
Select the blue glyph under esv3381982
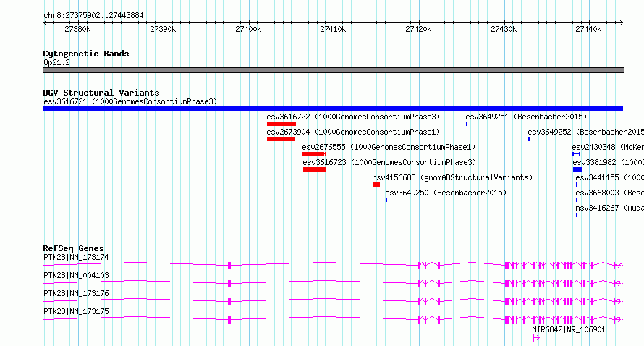pos(577,169)
